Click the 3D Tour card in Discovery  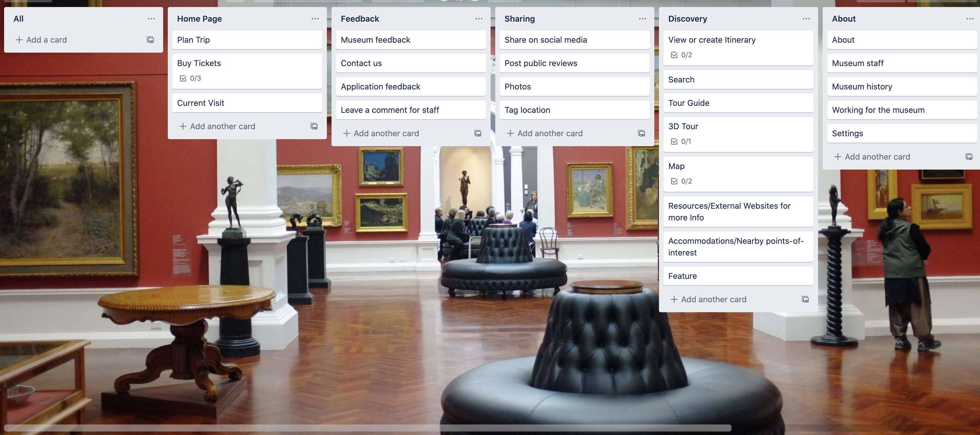[x=739, y=133]
